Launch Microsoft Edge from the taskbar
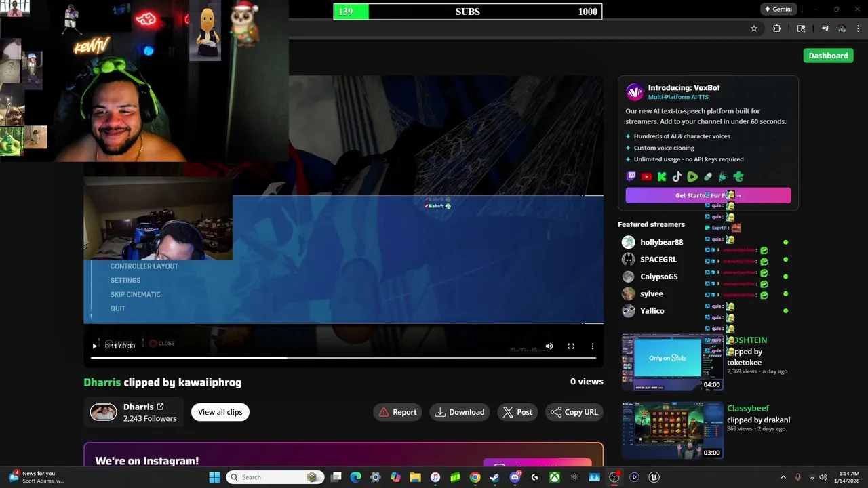Viewport: 868px width, 488px height. (356, 477)
